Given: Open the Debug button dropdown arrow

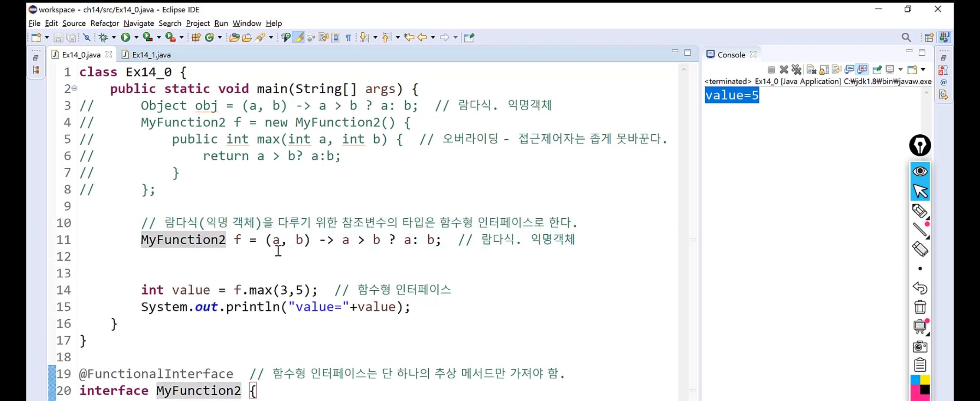Looking at the screenshot, I should pos(114,37).
